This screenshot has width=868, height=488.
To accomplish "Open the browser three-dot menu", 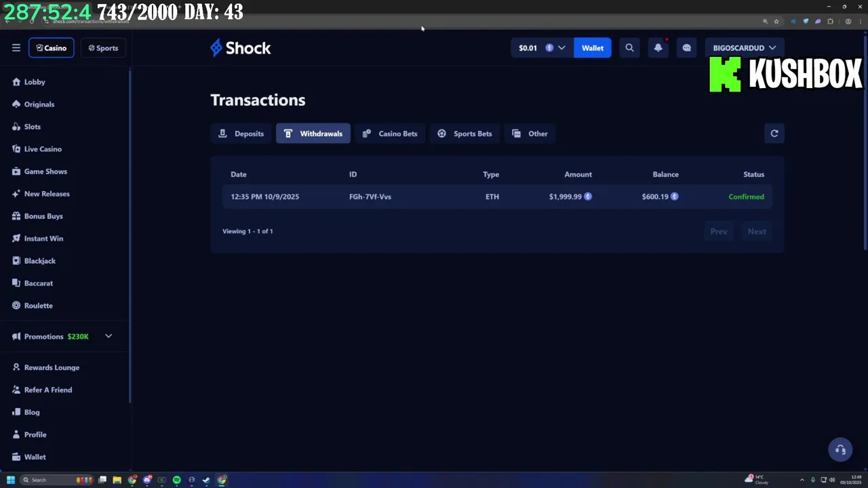I will click(x=860, y=21).
